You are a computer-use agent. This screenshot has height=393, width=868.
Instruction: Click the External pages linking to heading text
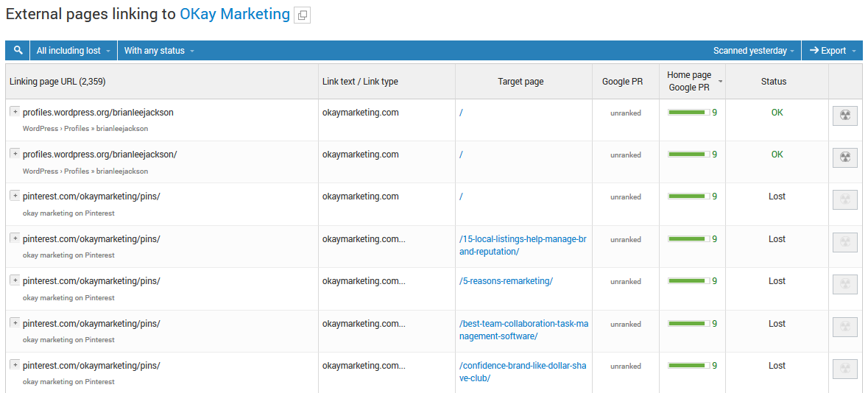pos(91,15)
